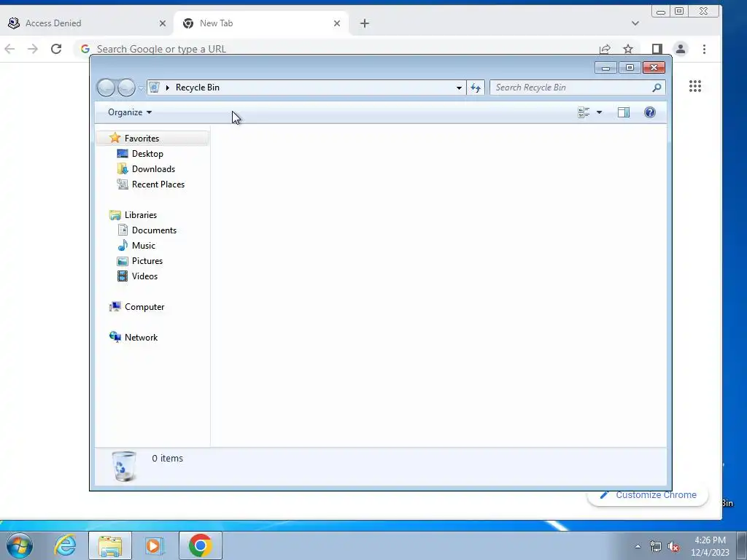Screen dimensions: 747x560
Task: Click the recent pages dropdown beside navigation buttons
Action: pyautogui.click(x=141, y=88)
